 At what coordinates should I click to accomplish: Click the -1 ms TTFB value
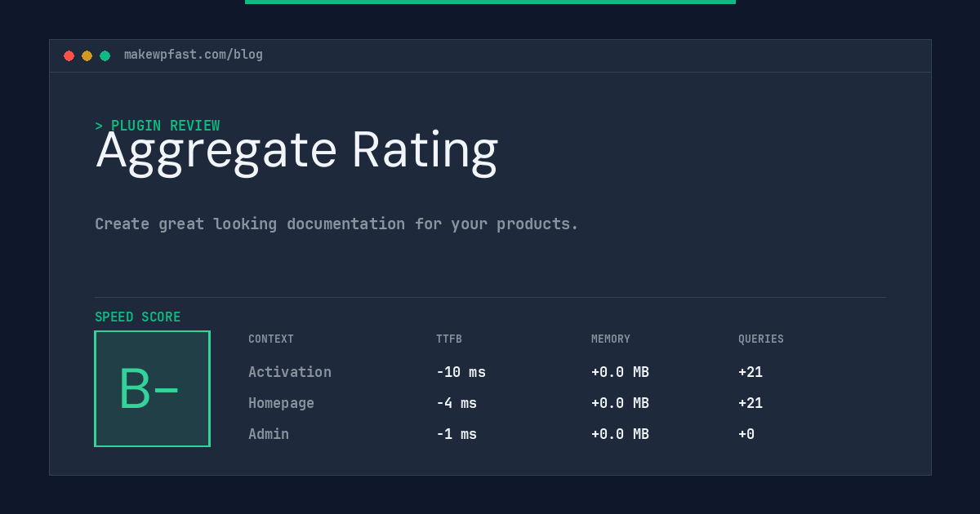(457, 434)
